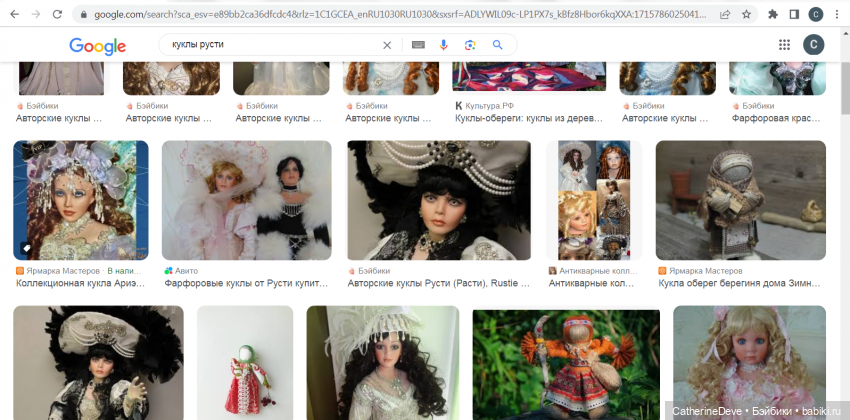This screenshot has width=850, height=420.
Task: Click the blue search magnifier button
Action: 497,45
